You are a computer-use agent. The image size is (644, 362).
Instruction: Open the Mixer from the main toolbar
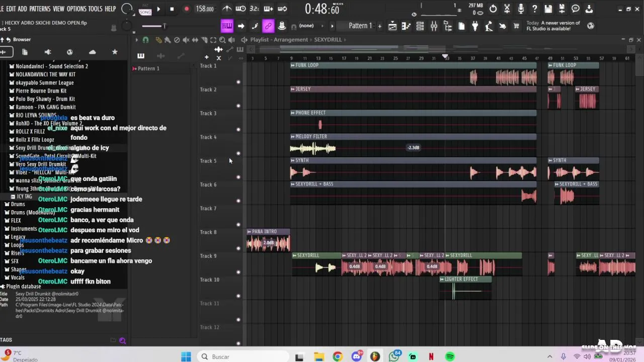(x=434, y=26)
